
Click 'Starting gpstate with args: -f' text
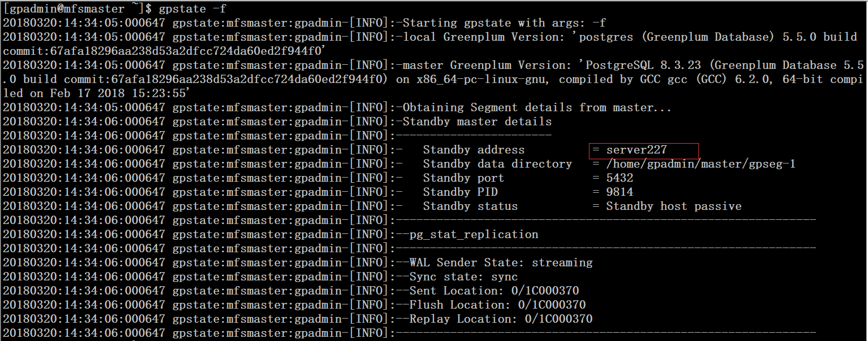(x=504, y=23)
